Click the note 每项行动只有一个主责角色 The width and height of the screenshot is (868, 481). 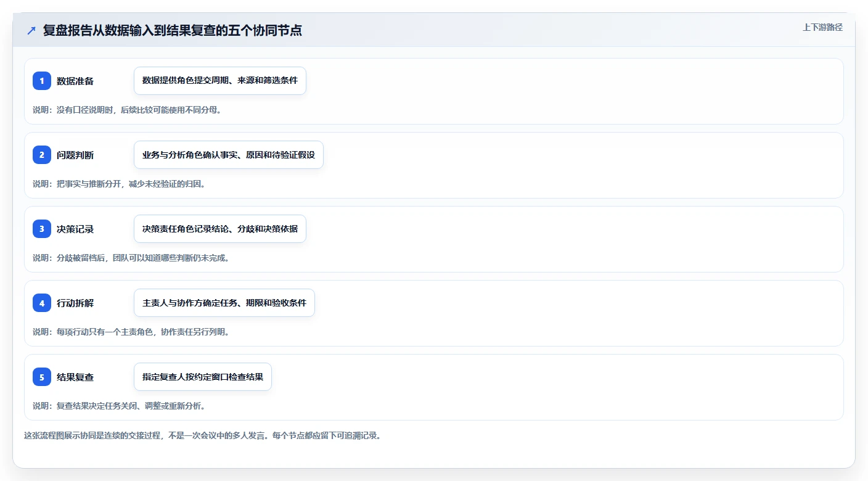tap(131, 332)
